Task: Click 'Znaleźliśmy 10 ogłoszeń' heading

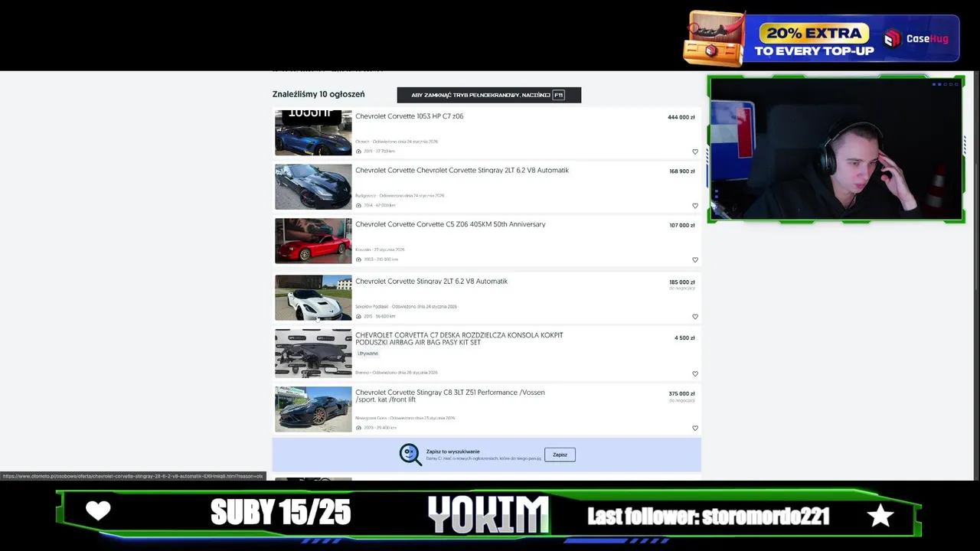Action: [318, 94]
